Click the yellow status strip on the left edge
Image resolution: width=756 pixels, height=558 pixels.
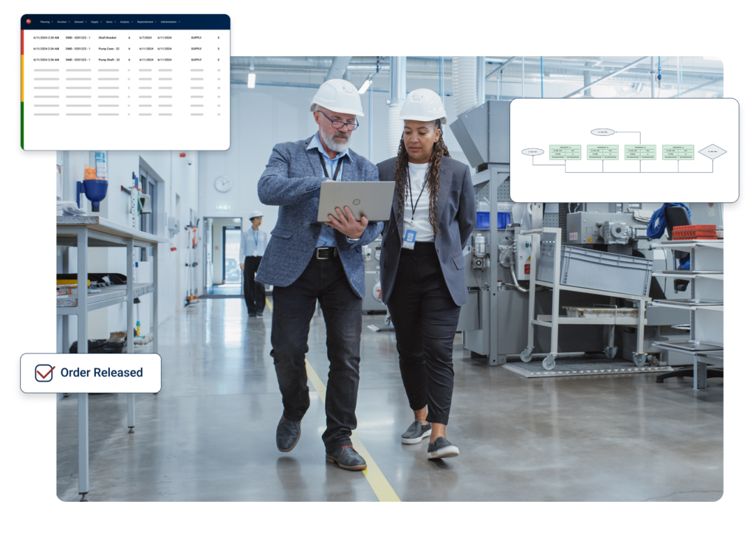22,77
